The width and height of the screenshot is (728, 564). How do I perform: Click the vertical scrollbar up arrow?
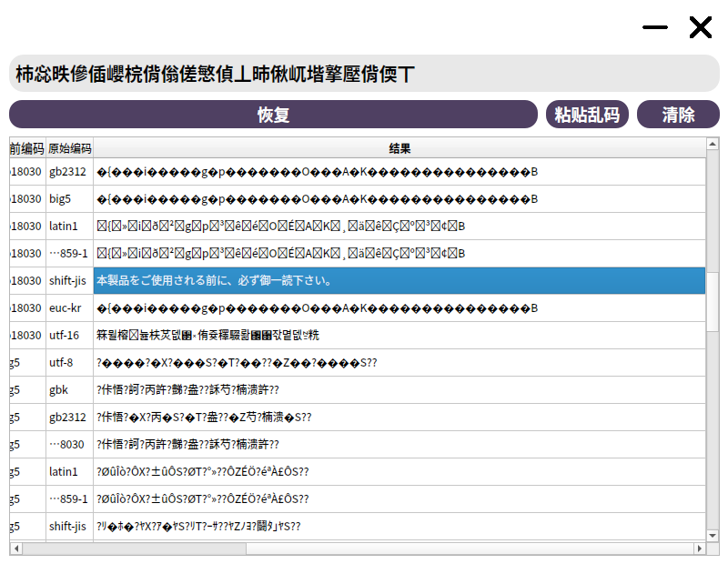713,144
